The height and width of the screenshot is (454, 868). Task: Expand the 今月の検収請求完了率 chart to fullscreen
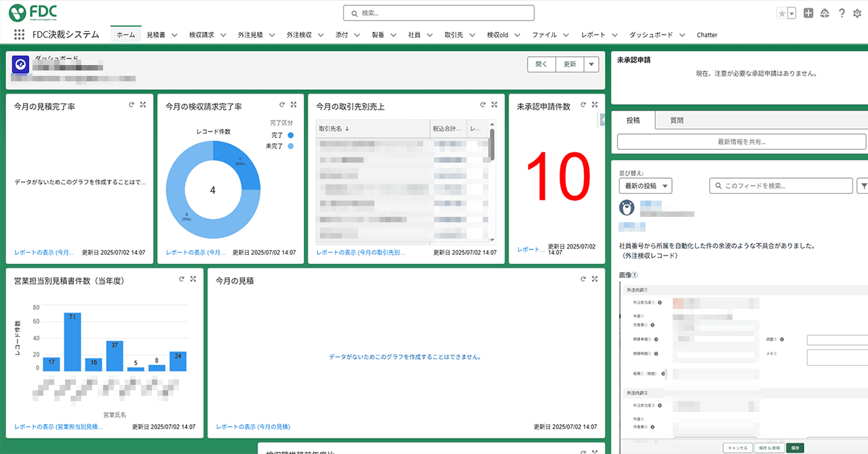pos(294,105)
